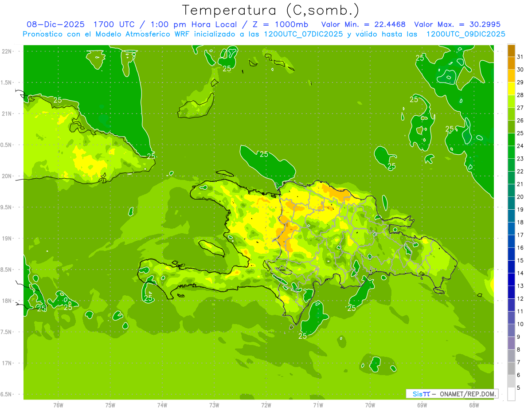Click the colorbar label "24"
Viewport: 532px width, 411px height.
click(520, 146)
